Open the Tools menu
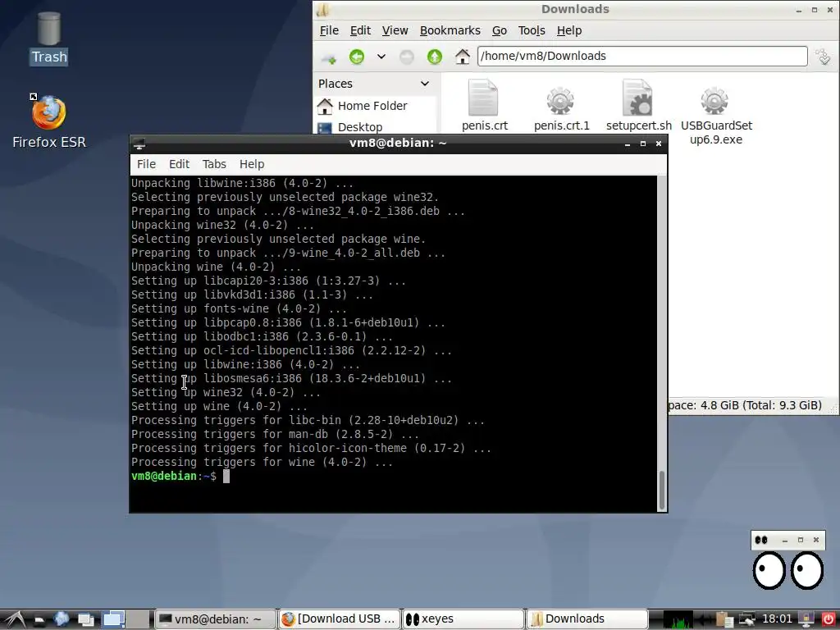The height and width of the screenshot is (630, 840). click(x=532, y=30)
